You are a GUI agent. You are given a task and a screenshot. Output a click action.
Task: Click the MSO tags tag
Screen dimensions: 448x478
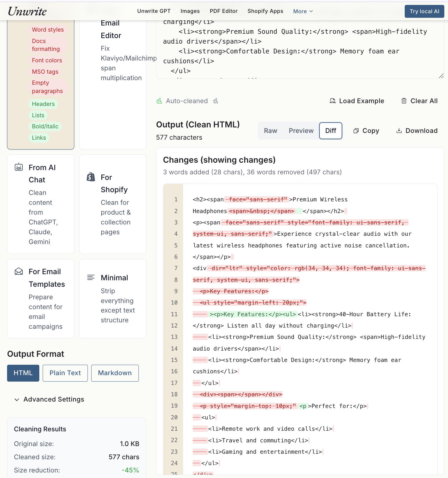tap(45, 72)
